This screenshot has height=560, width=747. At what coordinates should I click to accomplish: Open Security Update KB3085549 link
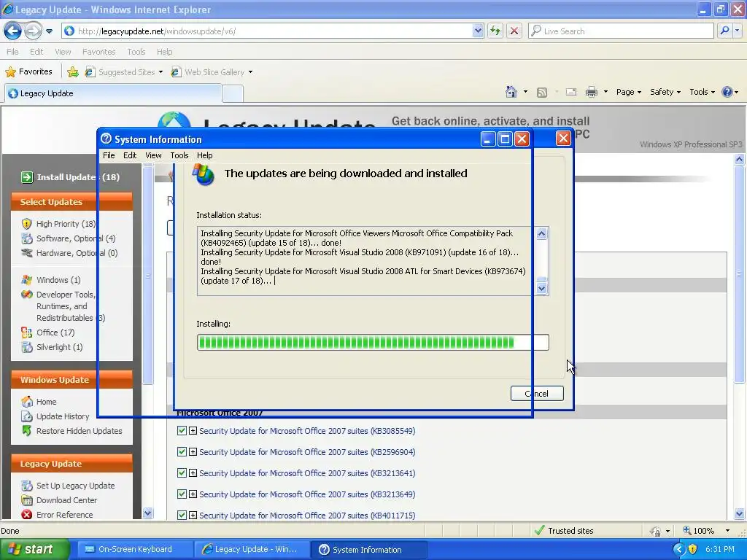pos(307,431)
